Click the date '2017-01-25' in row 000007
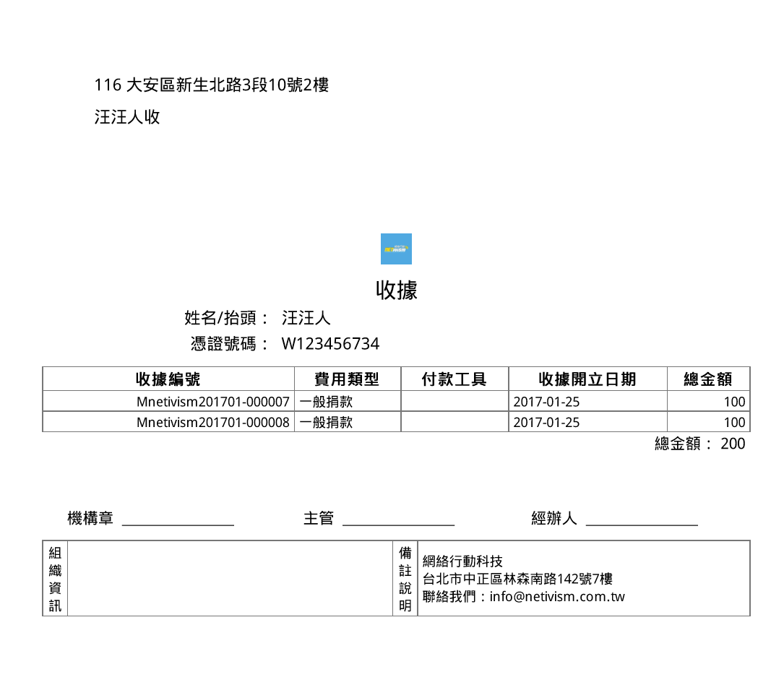 coord(546,402)
